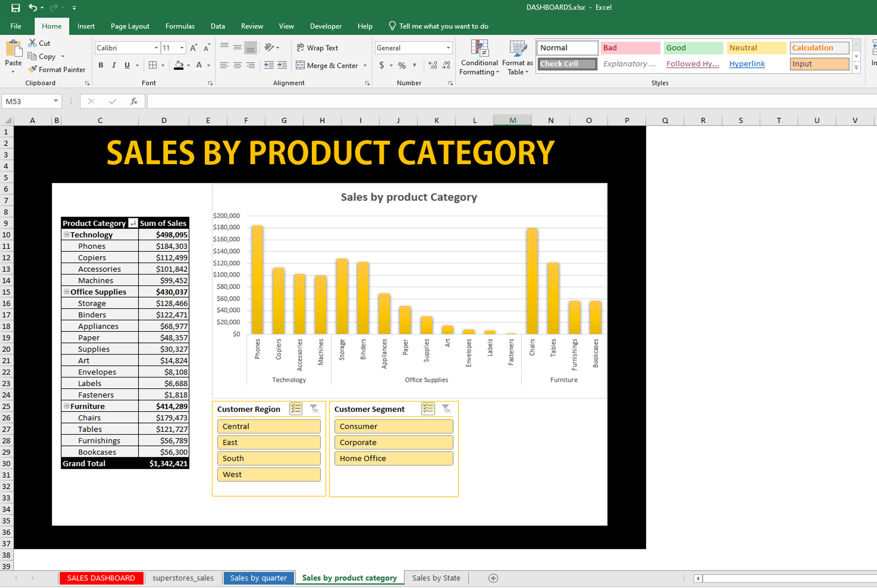The width and height of the screenshot is (877, 588).
Task: Toggle multi-select on Customer Segment slicer
Action: [x=428, y=409]
